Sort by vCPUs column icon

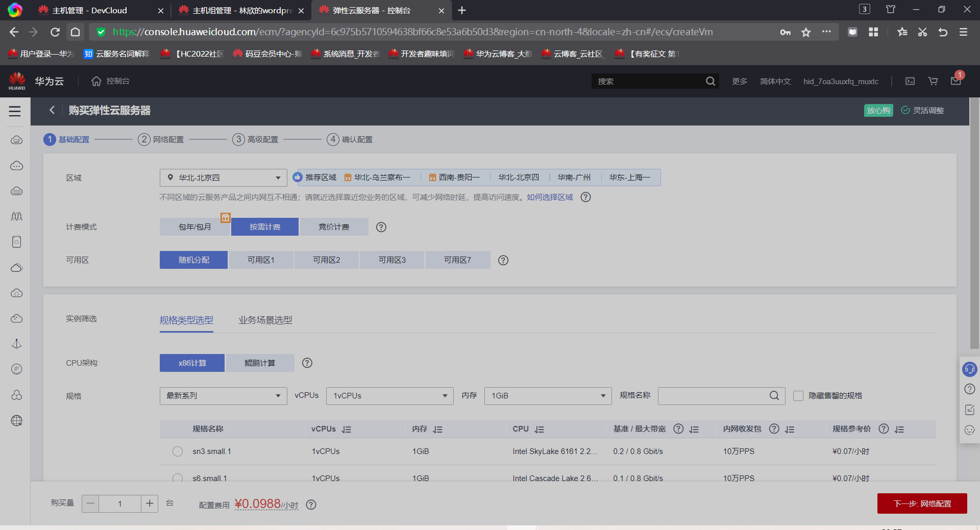347,430
